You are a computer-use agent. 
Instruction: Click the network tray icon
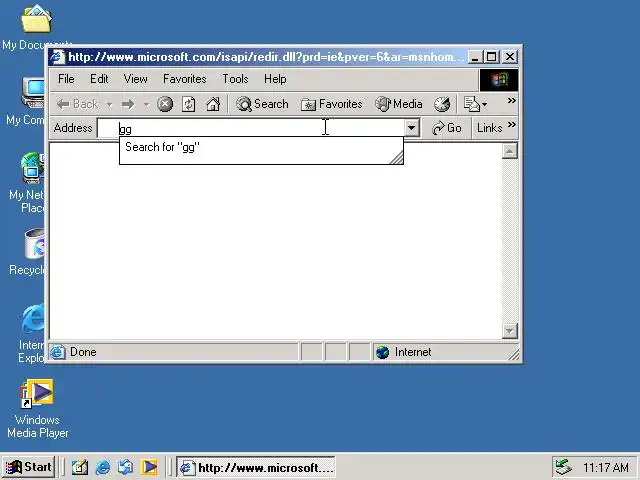click(x=564, y=467)
